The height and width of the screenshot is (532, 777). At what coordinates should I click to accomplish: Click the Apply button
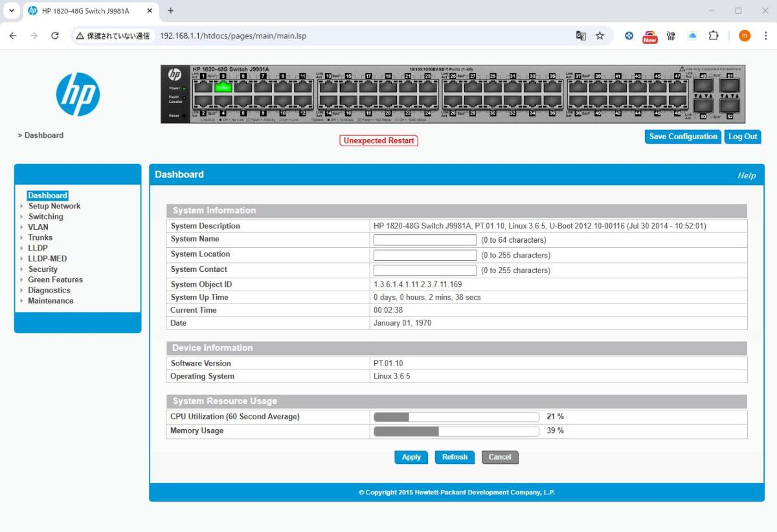411,457
